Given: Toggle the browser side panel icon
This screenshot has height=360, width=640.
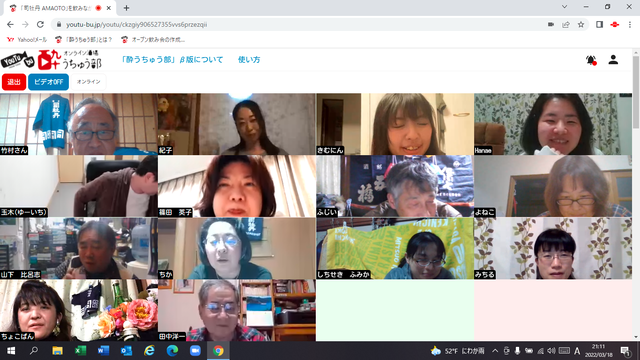Looking at the screenshot, I should [x=599, y=24].
